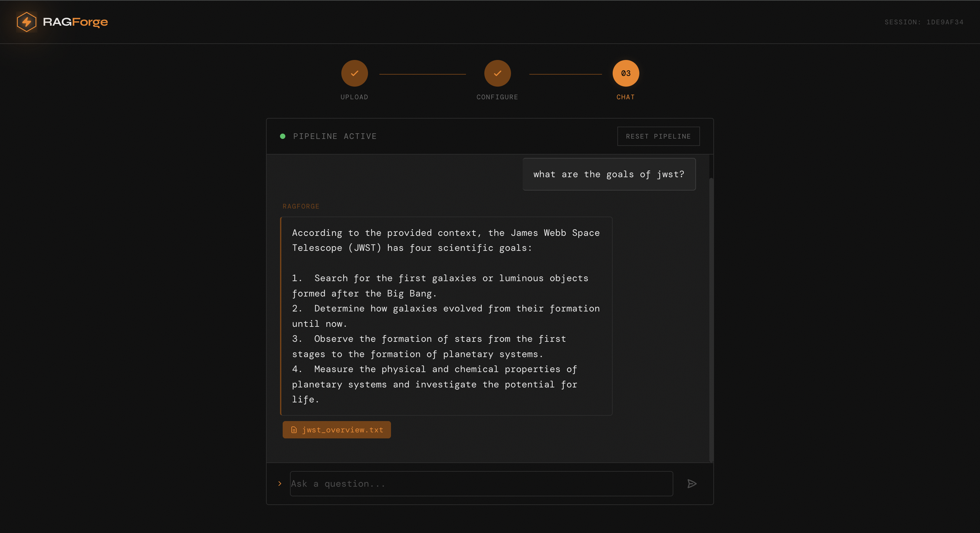Click the chat panel vertical scrollbar
The height and width of the screenshot is (533, 980).
[x=711, y=319]
